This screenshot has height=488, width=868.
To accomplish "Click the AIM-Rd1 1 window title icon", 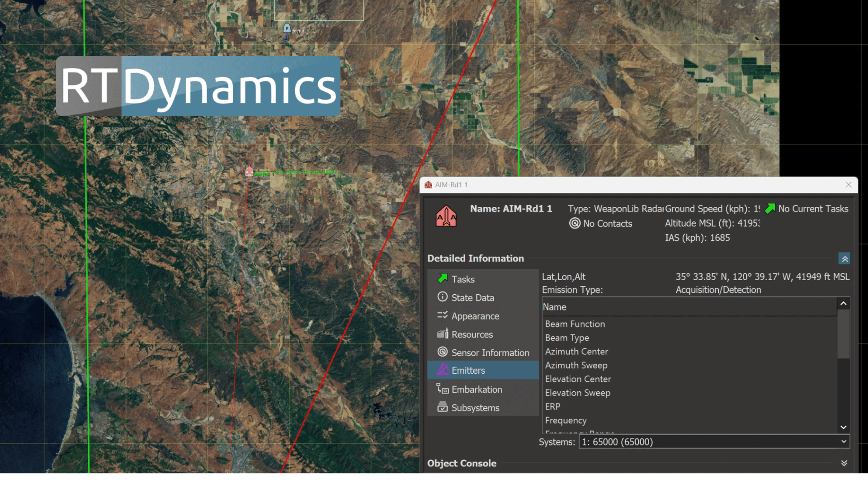I will click(x=428, y=185).
